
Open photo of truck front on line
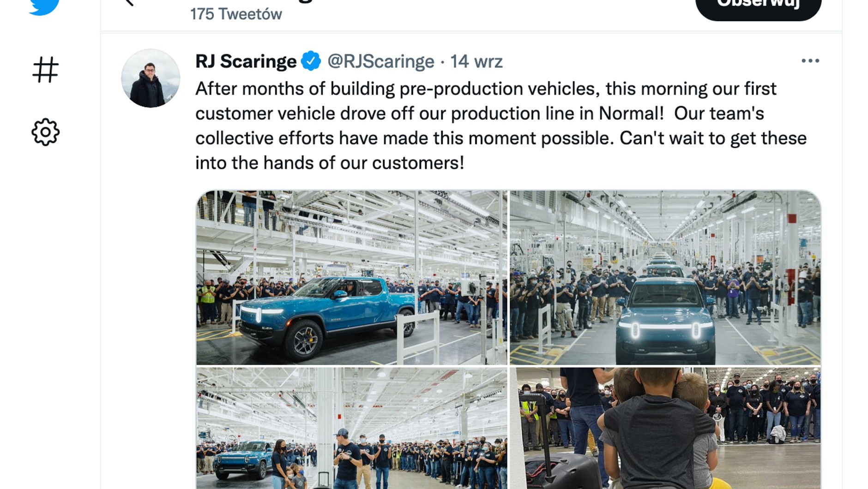tap(665, 278)
